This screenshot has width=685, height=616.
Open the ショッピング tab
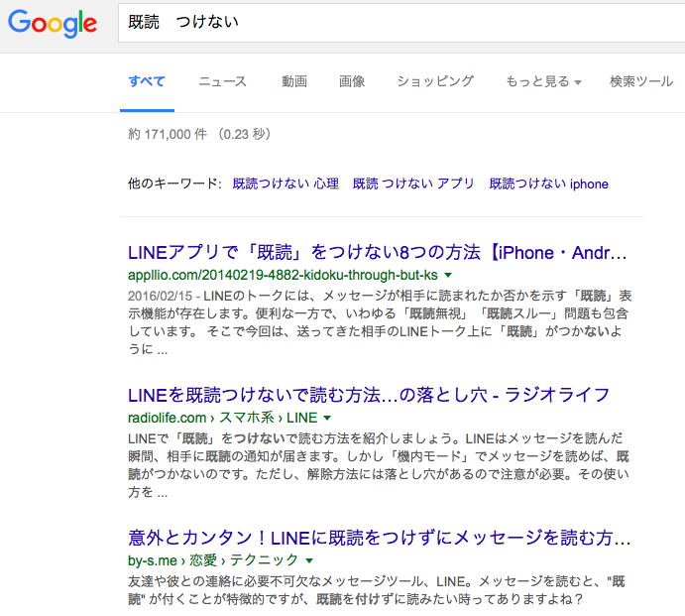click(x=435, y=81)
